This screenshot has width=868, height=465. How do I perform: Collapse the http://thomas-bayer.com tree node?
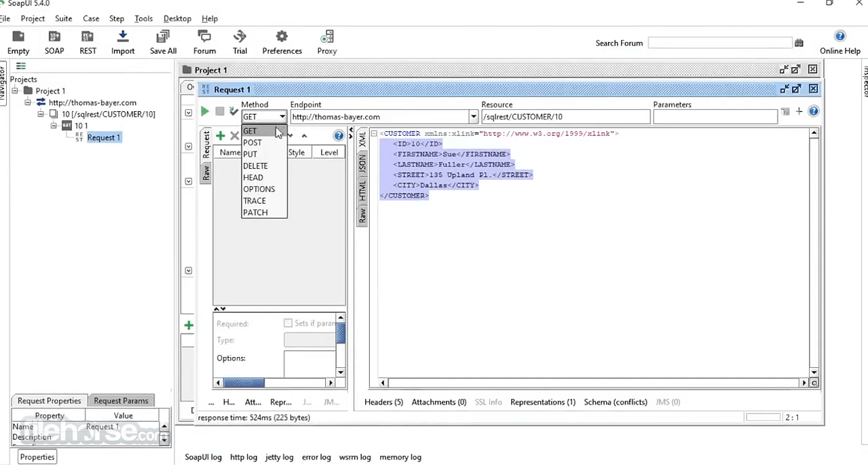pyautogui.click(x=28, y=102)
